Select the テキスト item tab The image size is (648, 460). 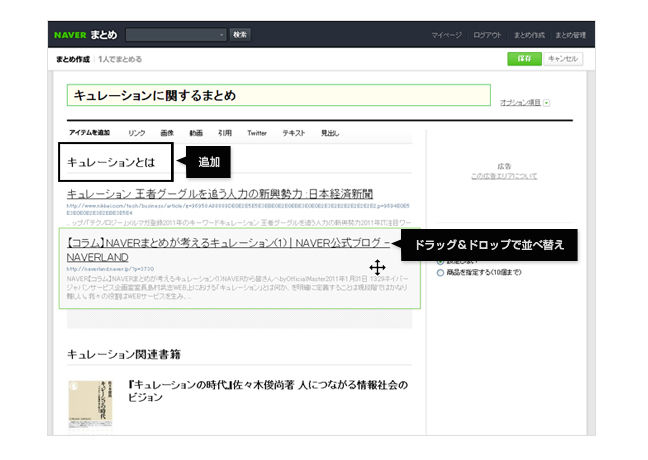294,133
